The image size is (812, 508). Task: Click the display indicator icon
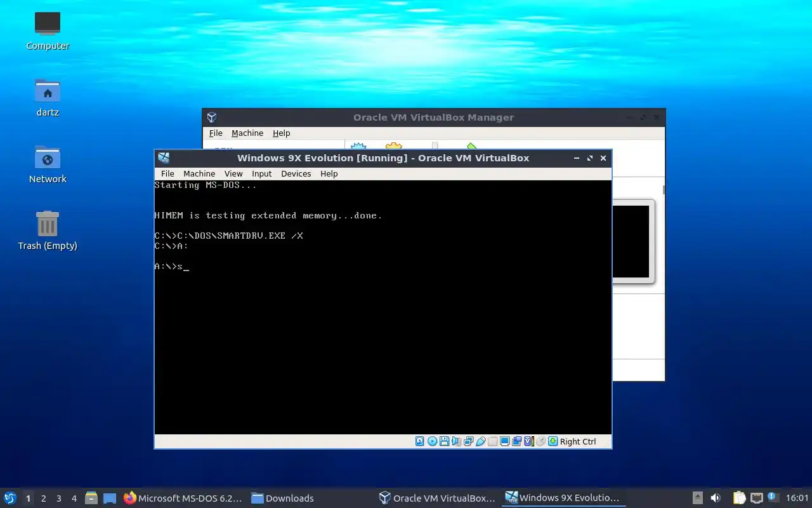click(x=504, y=441)
